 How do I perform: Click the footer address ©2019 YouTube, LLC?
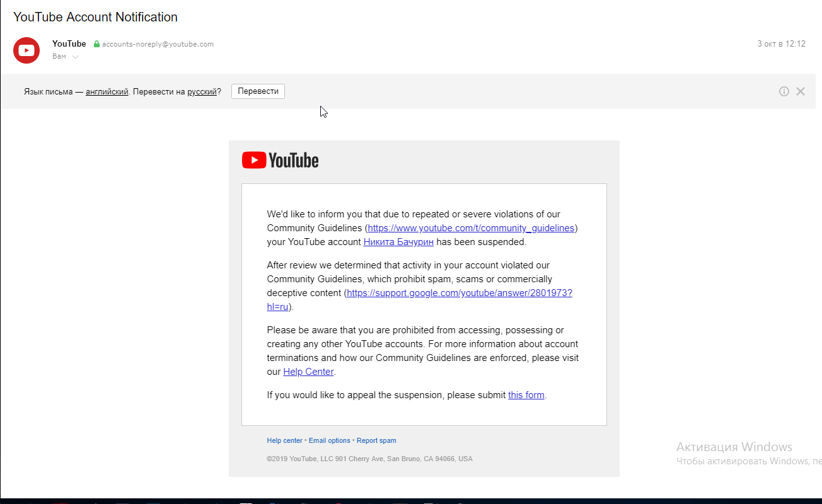point(369,459)
